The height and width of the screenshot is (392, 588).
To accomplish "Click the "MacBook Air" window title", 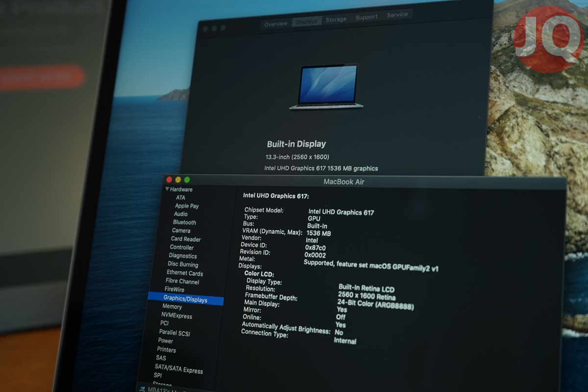I will 344,182.
